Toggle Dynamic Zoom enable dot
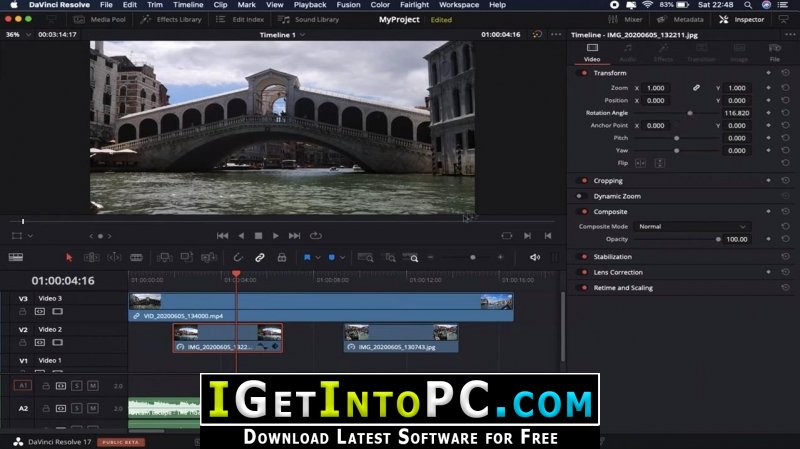This screenshot has width=800, height=449. (579, 196)
